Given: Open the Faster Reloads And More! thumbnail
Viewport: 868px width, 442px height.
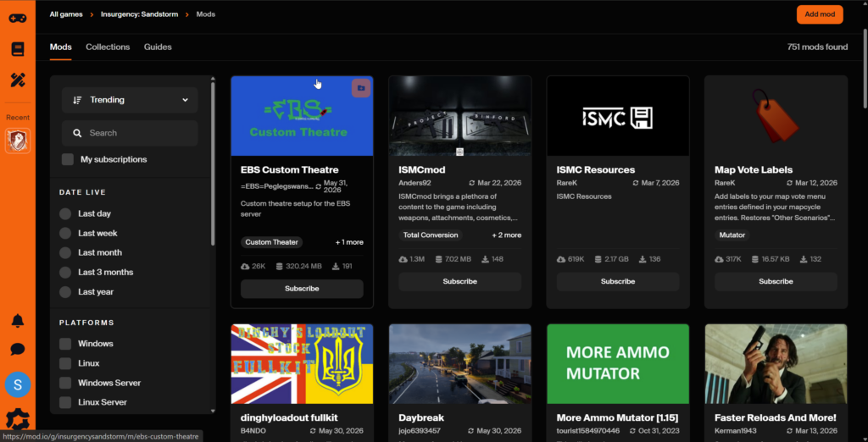Looking at the screenshot, I should (x=776, y=364).
